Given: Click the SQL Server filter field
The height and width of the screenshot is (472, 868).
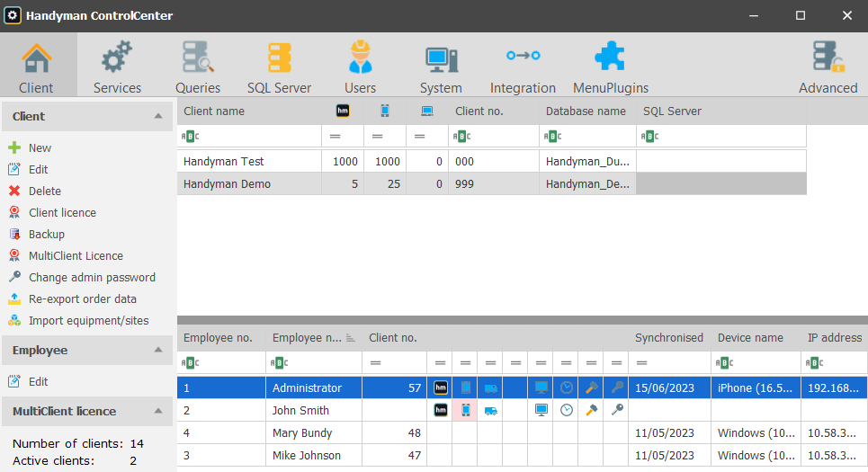Looking at the screenshot, I should pos(721,136).
